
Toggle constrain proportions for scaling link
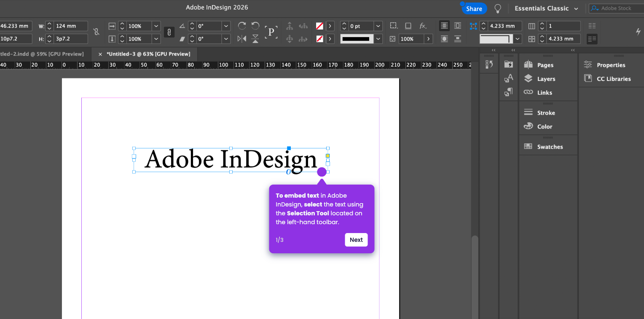(x=169, y=32)
